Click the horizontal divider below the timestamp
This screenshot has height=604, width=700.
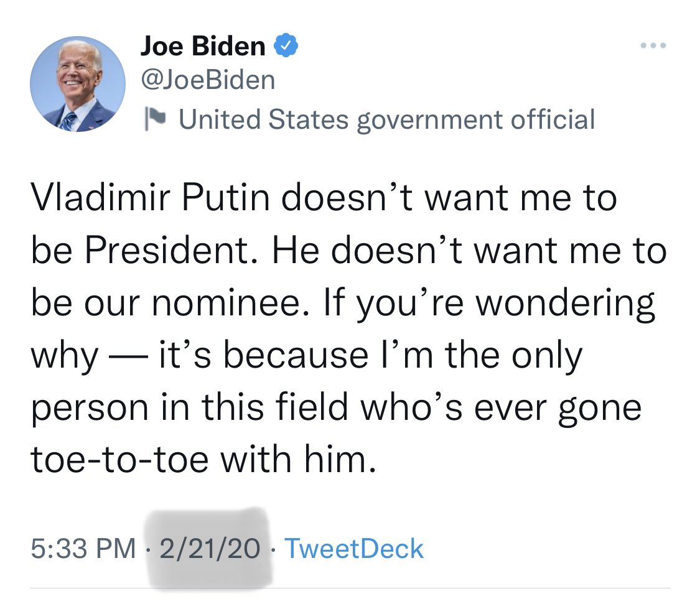pyautogui.click(x=350, y=588)
